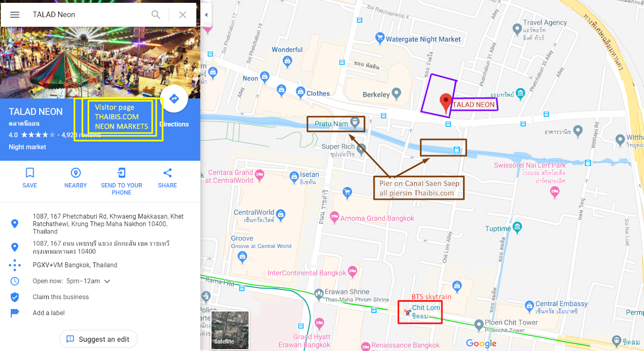Image resolution: width=644 pixels, height=351 pixels.
Task: Share this location
Action: [167, 178]
